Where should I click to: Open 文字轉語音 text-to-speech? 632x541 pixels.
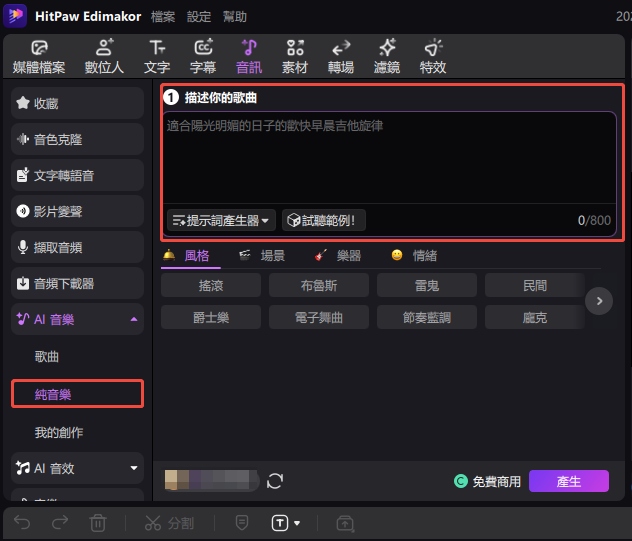click(x=77, y=175)
